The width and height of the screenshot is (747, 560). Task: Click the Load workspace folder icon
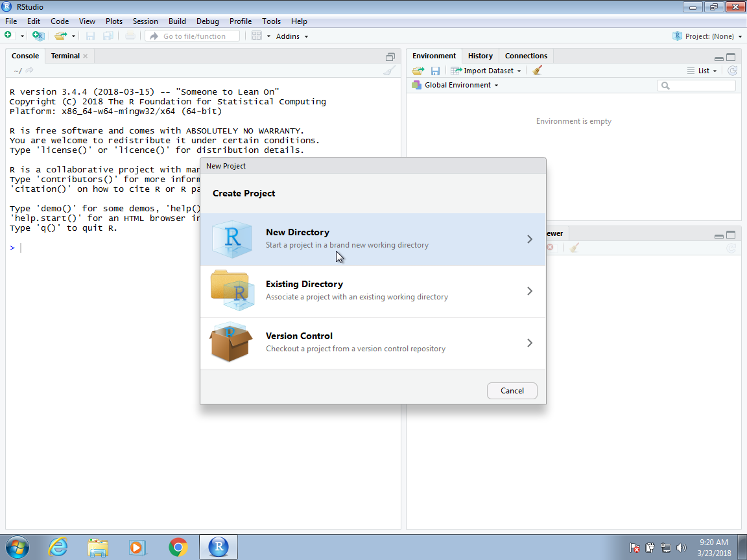pos(418,71)
